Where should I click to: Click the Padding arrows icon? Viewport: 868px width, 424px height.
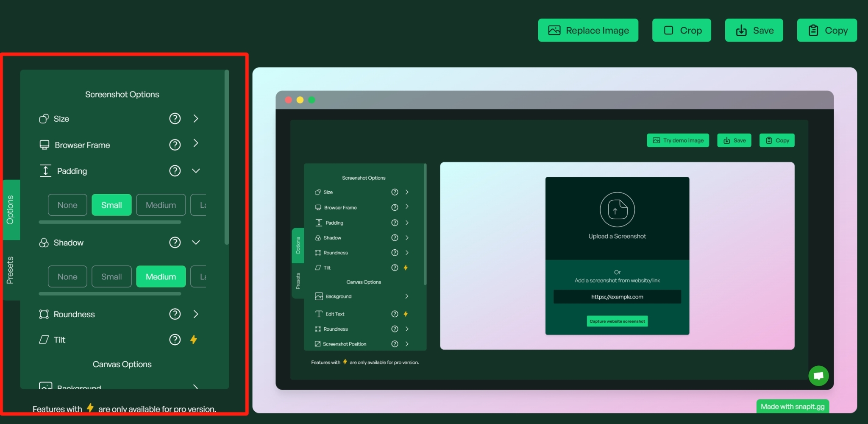pos(46,170)
